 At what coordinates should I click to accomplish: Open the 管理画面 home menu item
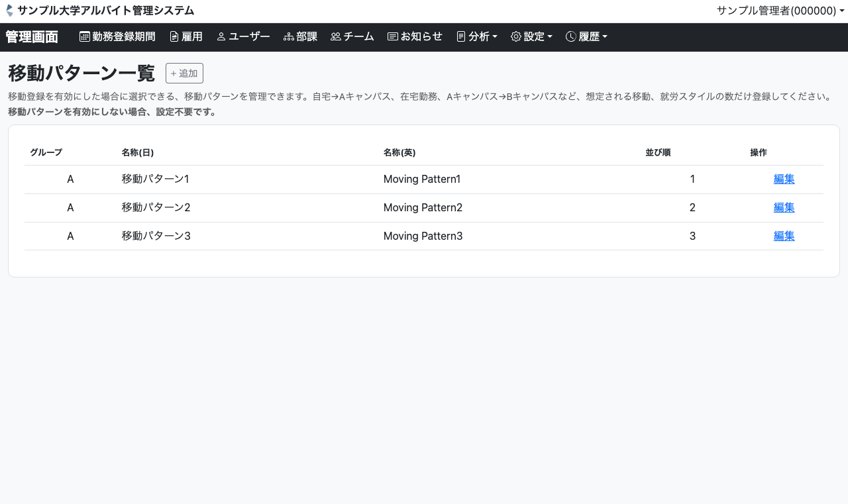(32, 37)
